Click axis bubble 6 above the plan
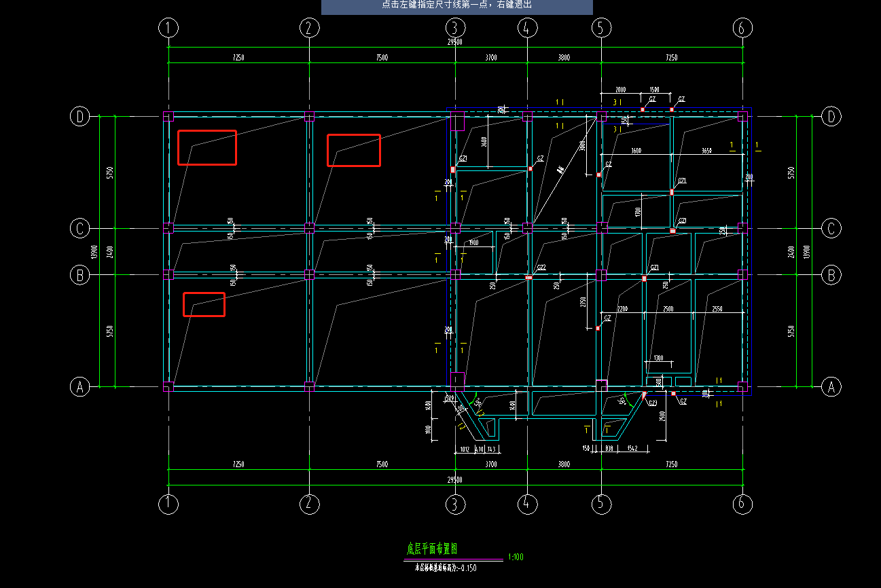 [742, 28]
